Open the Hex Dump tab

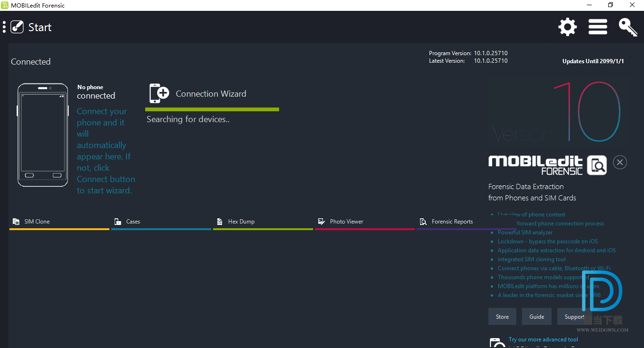[263, 222]
